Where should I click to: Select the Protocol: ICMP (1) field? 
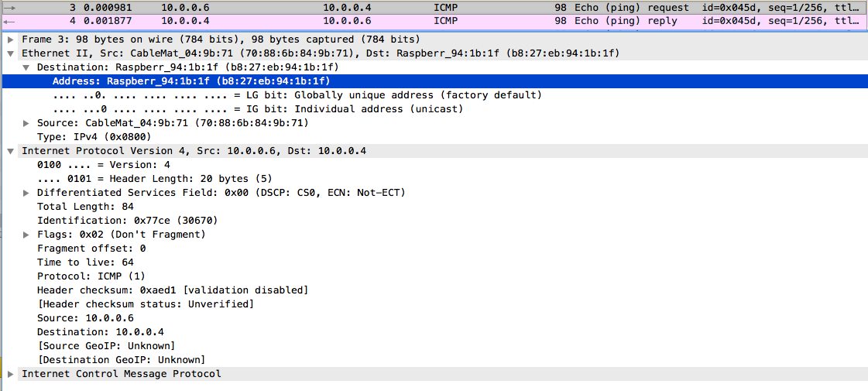click(91, 276)
